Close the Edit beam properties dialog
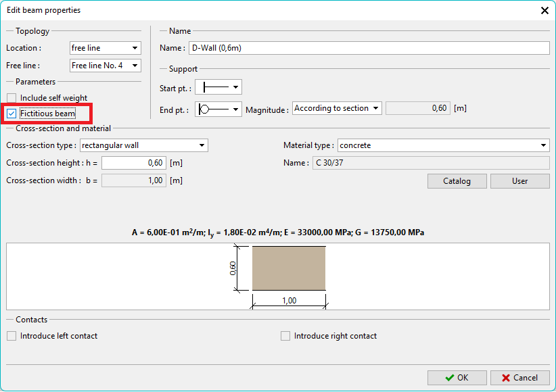 pyautogui.click(x=545, y=10)
